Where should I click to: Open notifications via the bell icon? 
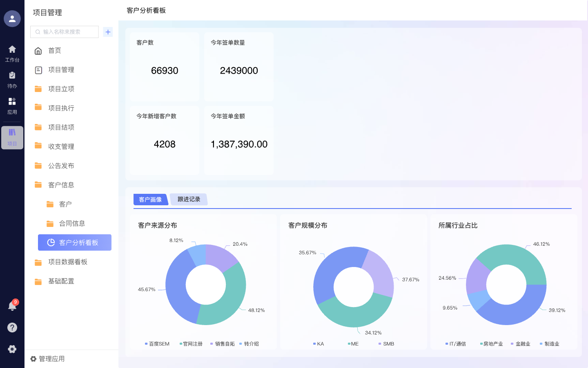12,305
